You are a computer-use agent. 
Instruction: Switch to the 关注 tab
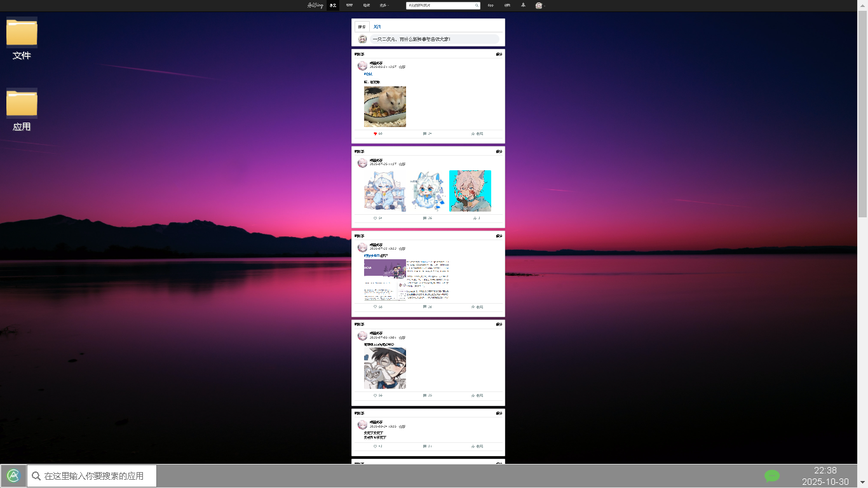pyautogui.click(x=377, y=27)
